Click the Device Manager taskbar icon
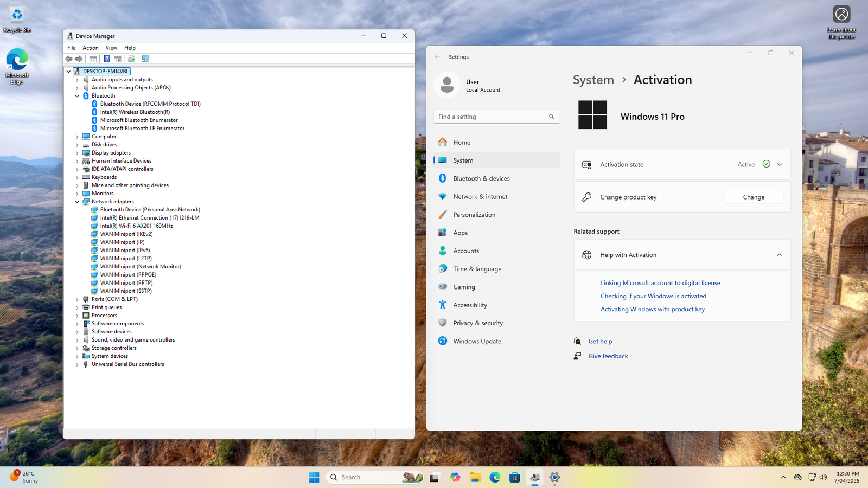This screenshot has height=488, width=868. point(535,477)
